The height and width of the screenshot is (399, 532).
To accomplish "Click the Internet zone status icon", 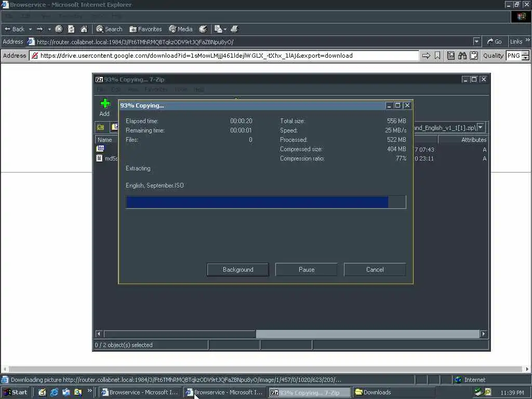I will (458, 380).
